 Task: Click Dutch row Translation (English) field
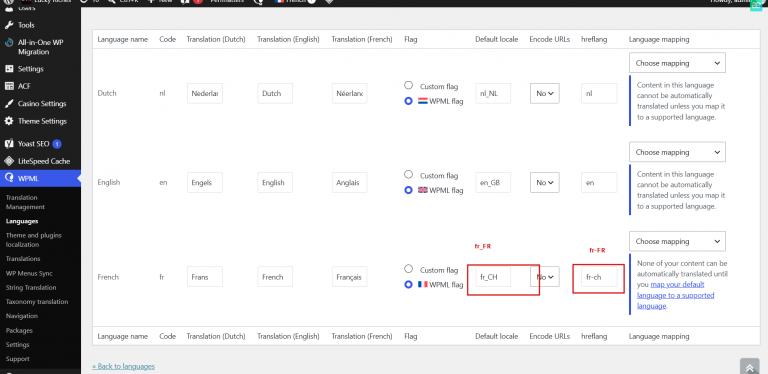(275, 94)
